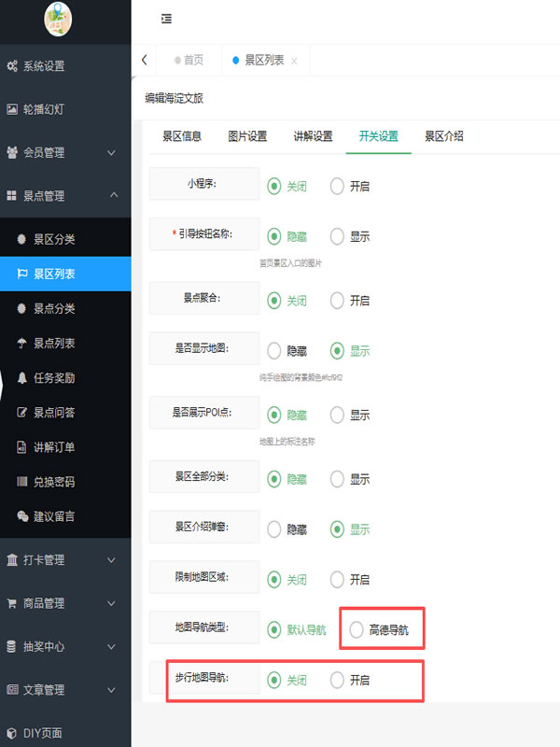Expand 文章管理 chevron

[x=111, y=690]
